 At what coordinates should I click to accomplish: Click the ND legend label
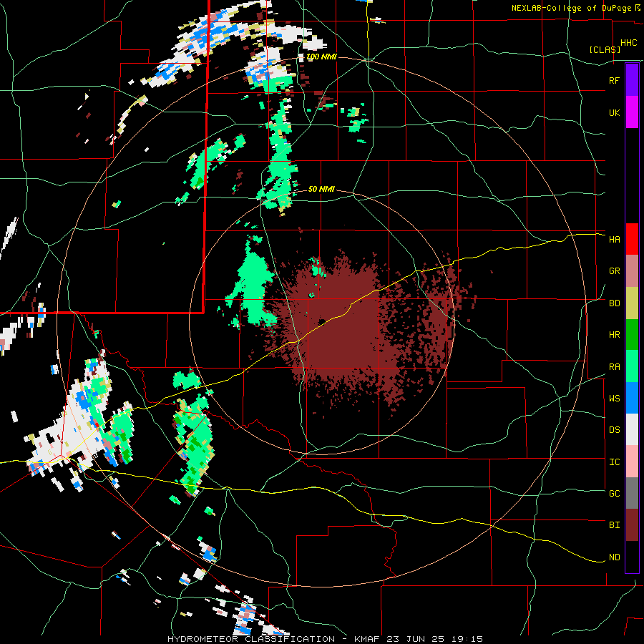click(x=614, y=557)
